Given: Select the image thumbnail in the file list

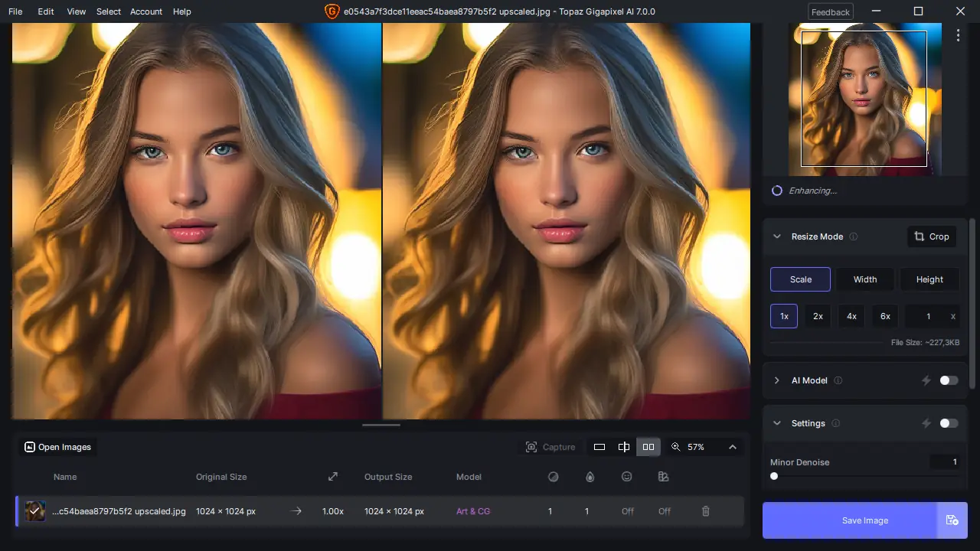Looking at the screenshot, I should (34, 511).
